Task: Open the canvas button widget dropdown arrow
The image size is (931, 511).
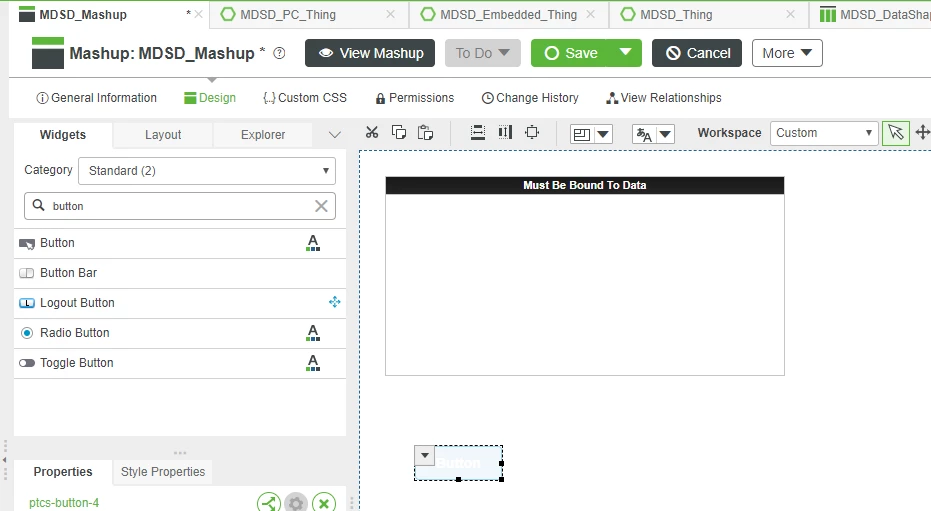Action: point(425,455)
